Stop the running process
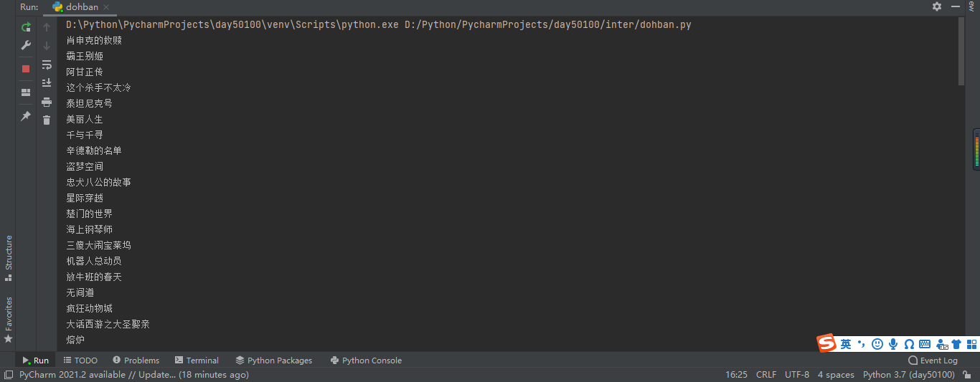980x382 pixels. (26, 69)
